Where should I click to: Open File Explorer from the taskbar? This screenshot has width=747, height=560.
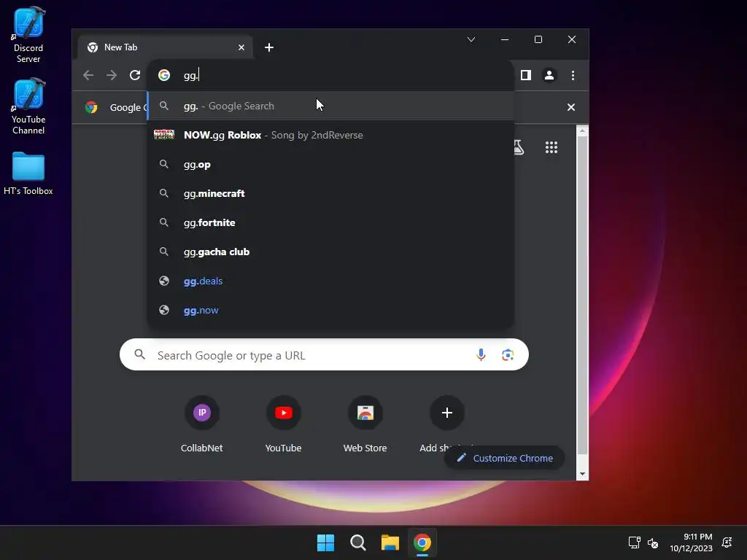390,542
